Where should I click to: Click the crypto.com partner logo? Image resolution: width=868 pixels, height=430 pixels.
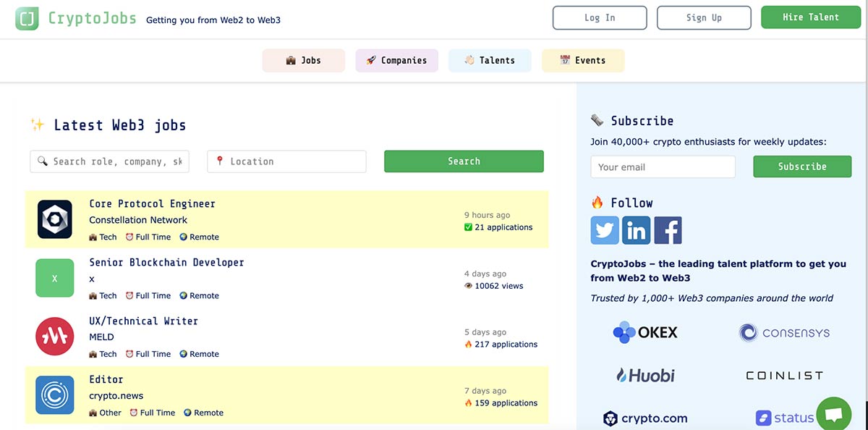645,418
